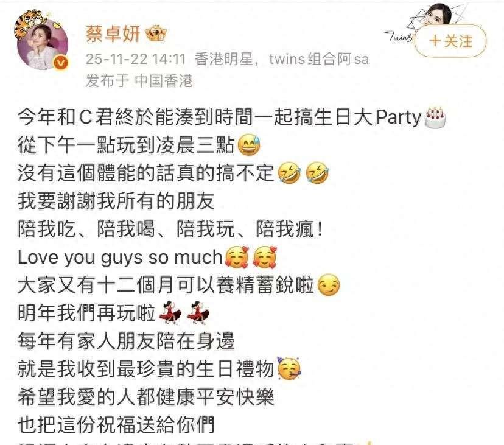Click the cartoon portrait above the follow button

(438, 14)
